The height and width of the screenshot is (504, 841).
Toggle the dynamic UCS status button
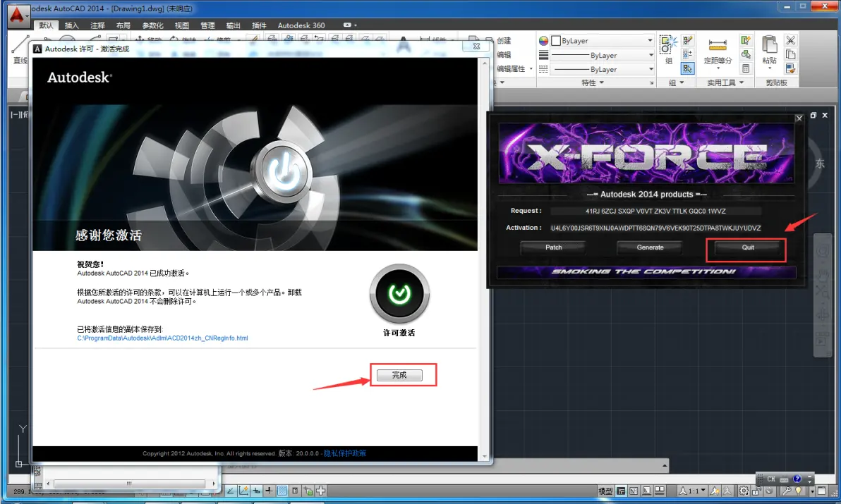tap(243, 491)
